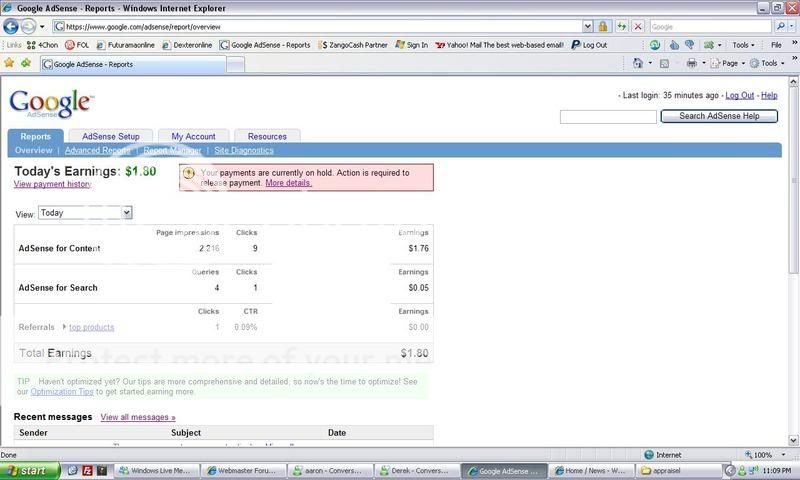Open the View period dropdown showing Today
The image size is (800, 480).
coord(85,213)
